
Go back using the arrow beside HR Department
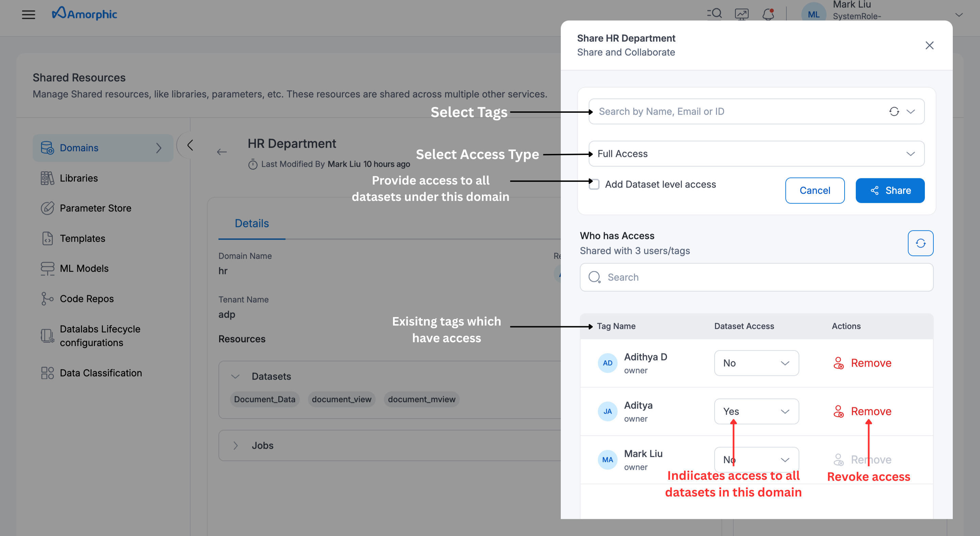point(222,152)
